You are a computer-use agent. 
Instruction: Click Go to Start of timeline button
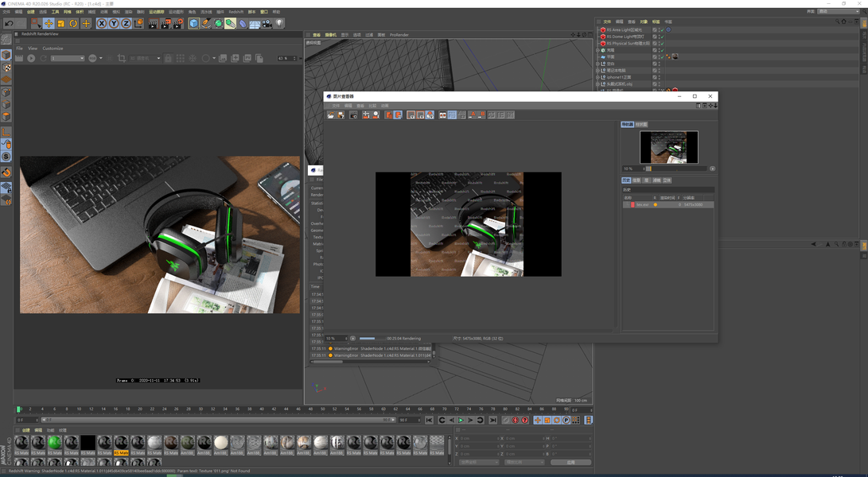pyautogui.click(x=430, y=420)
